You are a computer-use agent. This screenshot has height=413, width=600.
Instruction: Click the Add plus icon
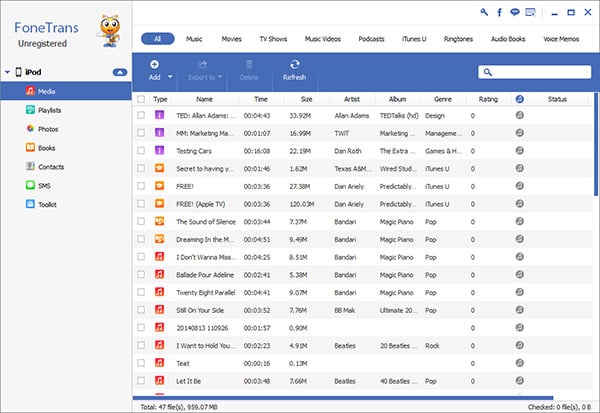(155, 64)
